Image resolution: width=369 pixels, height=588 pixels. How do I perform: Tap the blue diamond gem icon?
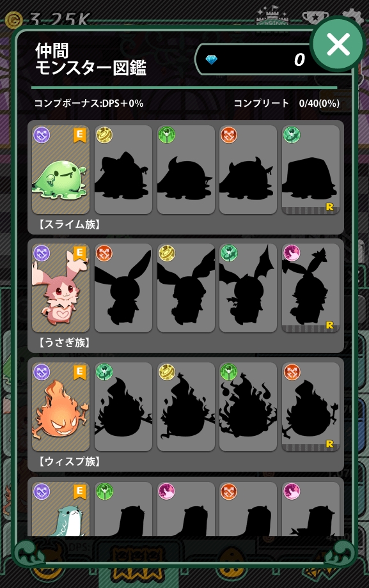point(211,59)
